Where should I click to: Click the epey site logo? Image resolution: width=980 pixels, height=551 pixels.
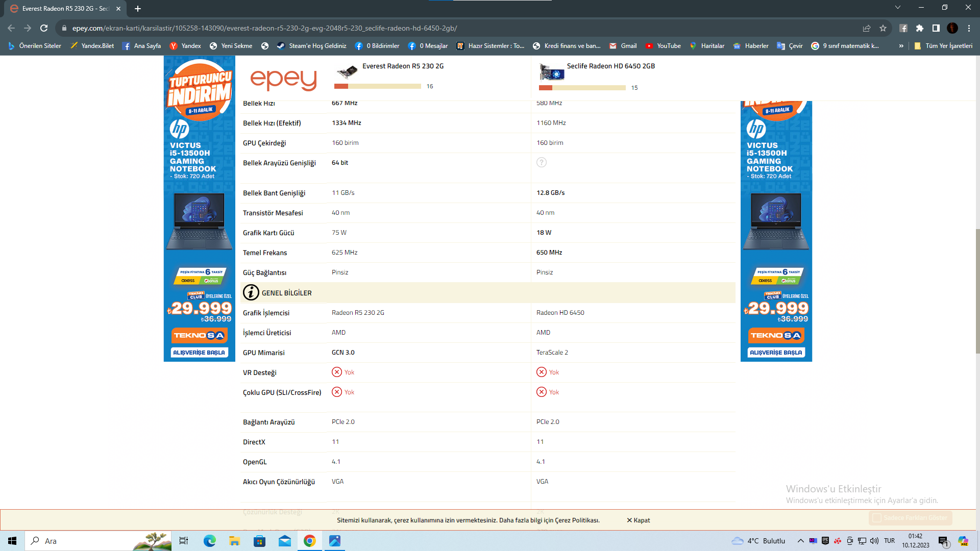coord(283,79)
